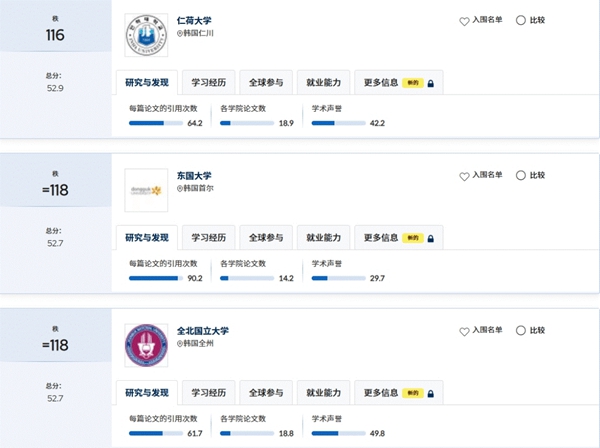600x448 pixels.
Task: Select the 比较 radio button for 仁荷大学
Action: pos(521,20)
